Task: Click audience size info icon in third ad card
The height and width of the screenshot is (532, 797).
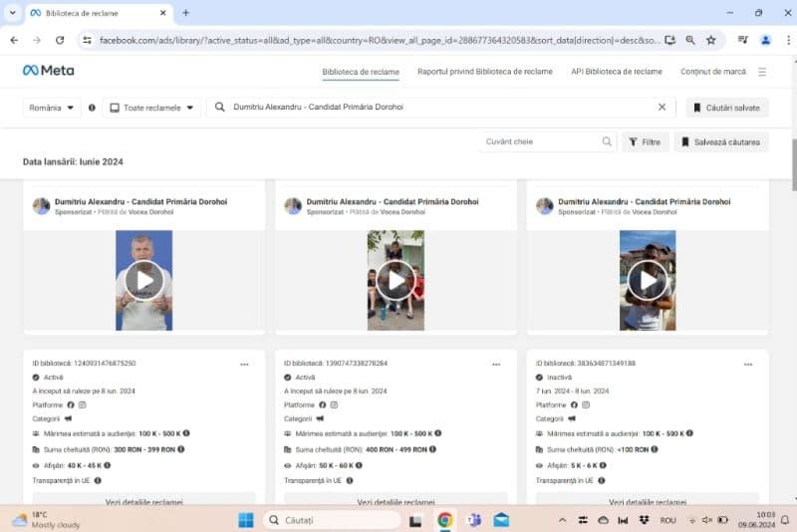Action: point(689,433)
